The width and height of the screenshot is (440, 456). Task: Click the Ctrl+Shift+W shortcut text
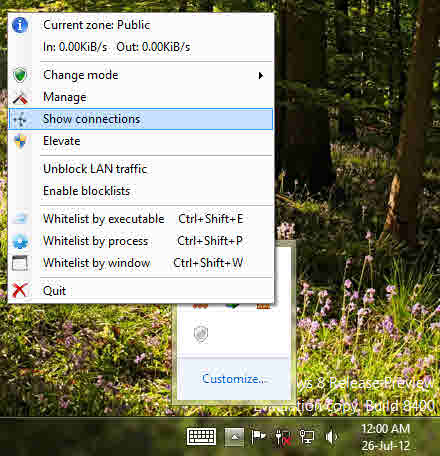click(208, 263)
